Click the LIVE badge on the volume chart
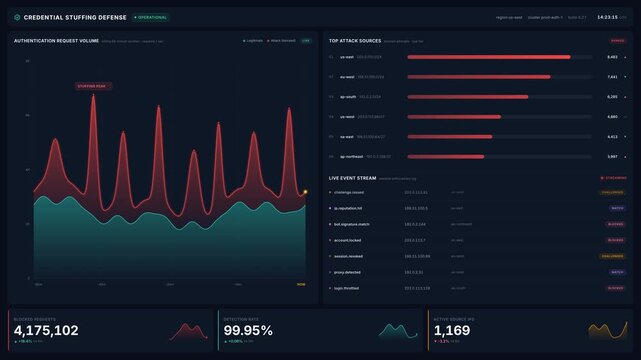This screenshot has height=360, width=641. [306, 41]
